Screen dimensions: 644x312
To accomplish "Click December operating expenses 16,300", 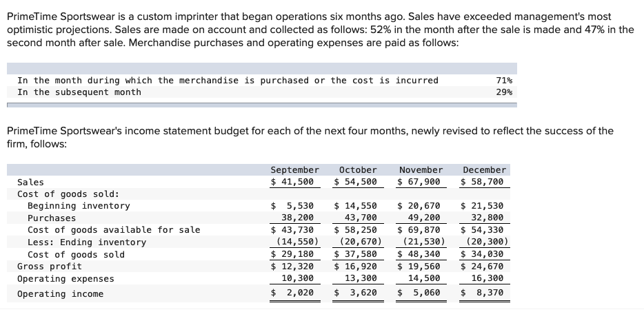I will 487,278.
